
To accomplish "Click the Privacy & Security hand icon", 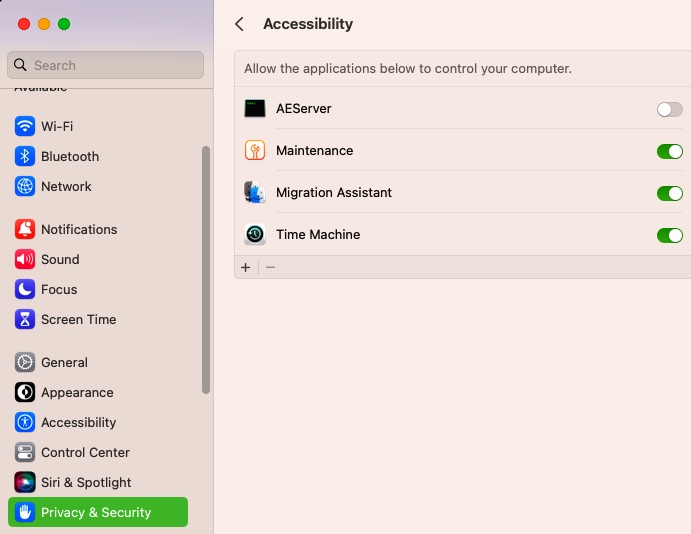I will tap(25, 512).
